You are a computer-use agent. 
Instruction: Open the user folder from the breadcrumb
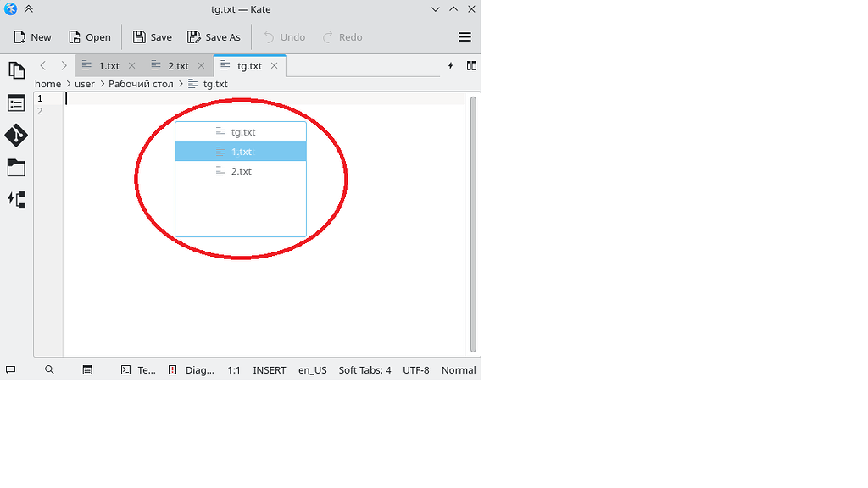click(x=85, y=84)
